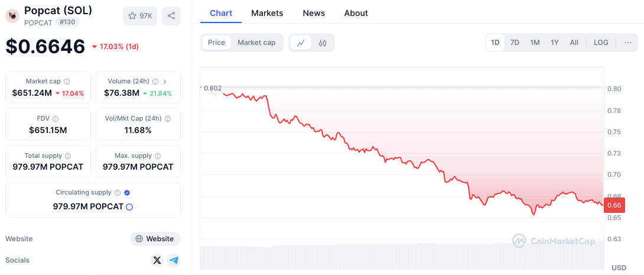Switch chart to Market cap view
Viewport: 644px width, 275px height.
(x=256, y=43)
